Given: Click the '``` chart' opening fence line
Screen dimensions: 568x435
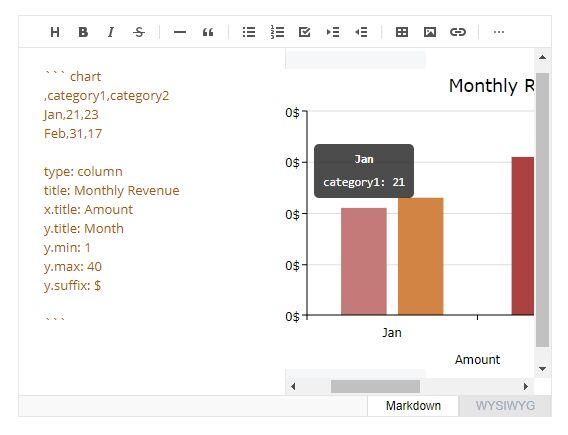Looking at the screenshot, I should [x=73, y=76].
